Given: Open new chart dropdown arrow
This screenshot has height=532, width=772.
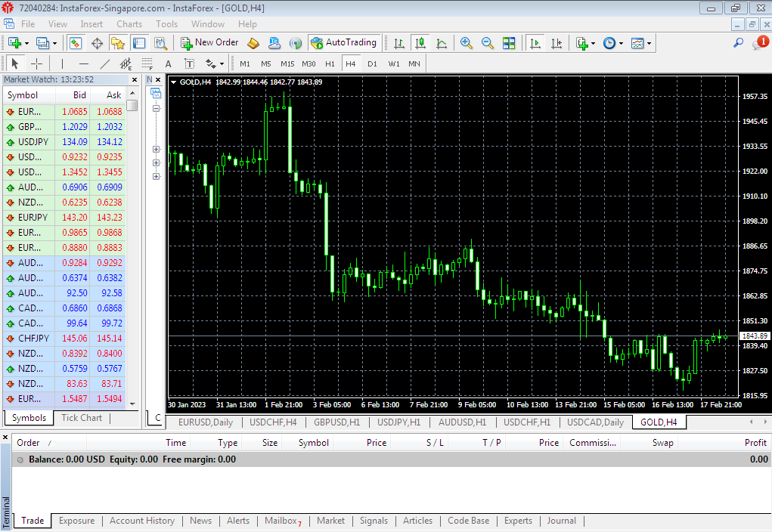Looking at the screenshot, I should 26,43.
